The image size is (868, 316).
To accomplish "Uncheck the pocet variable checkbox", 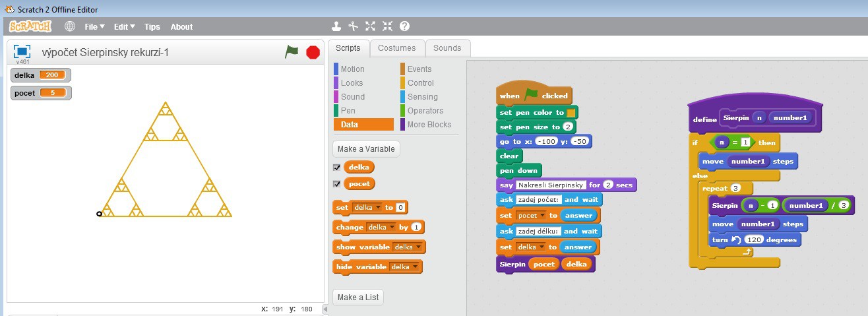I will (337, 184).
